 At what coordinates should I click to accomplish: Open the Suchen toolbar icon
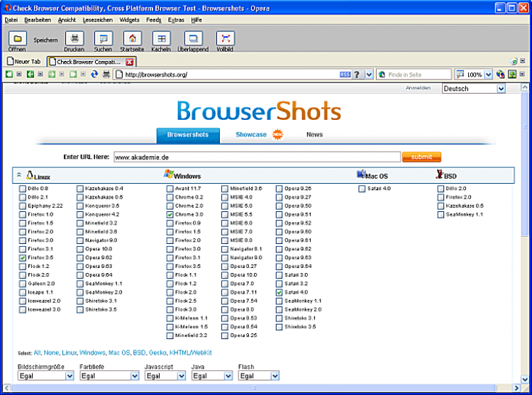coord(103,38)
